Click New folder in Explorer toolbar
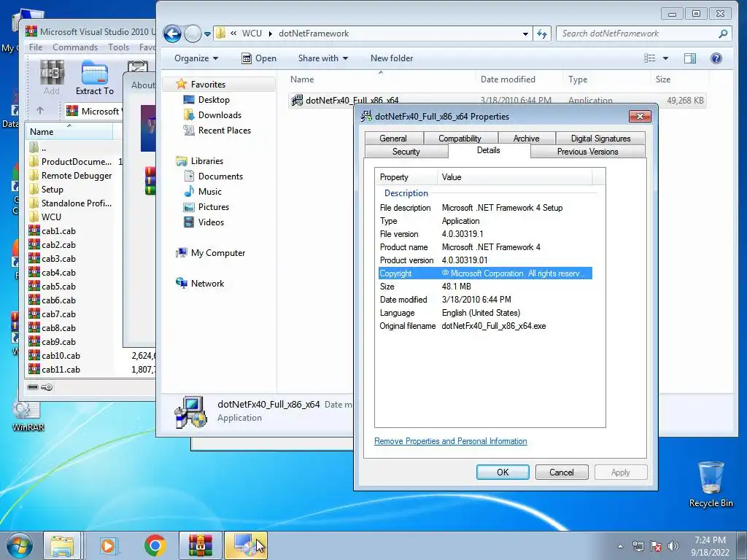This screenshot has width=747, height=560. coord(392,58)
